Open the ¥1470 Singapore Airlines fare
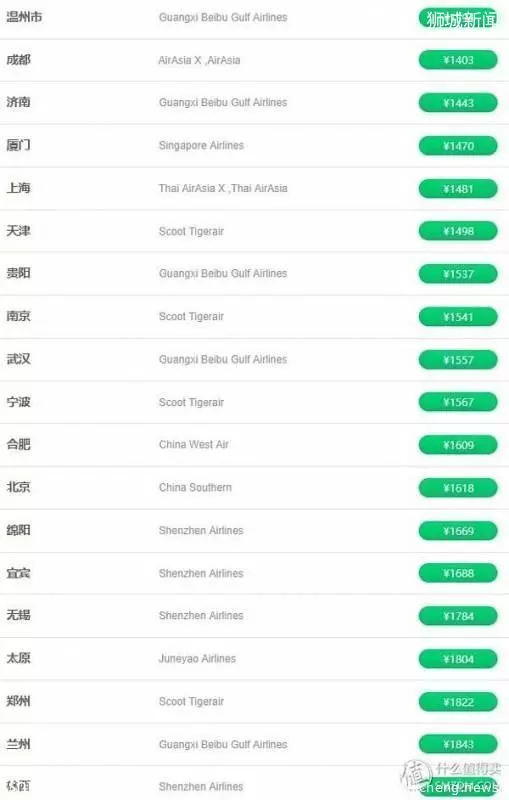Screen dimensions: 509x800 tap(458, 146)
